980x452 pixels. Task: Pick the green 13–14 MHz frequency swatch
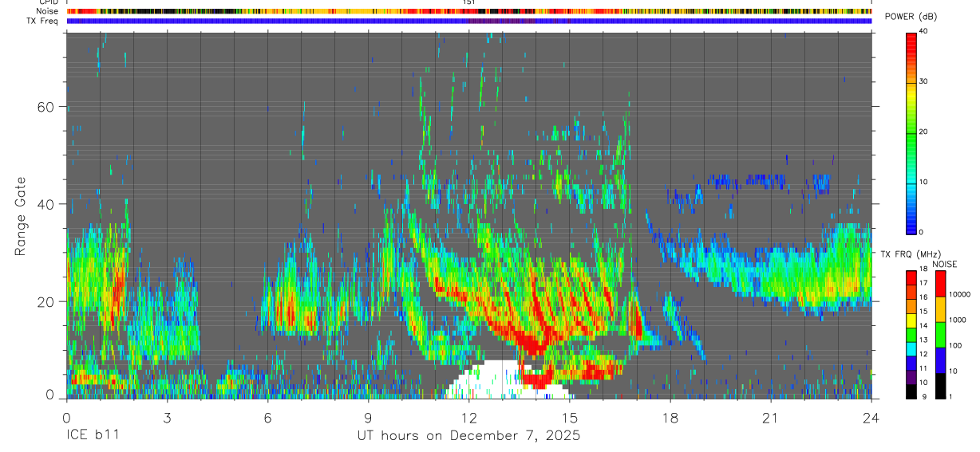(x=911, y=335)
